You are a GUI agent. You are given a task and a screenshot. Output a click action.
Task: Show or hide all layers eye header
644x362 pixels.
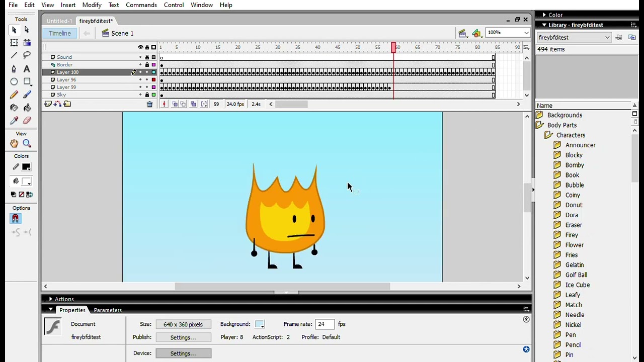pos(140,47)
